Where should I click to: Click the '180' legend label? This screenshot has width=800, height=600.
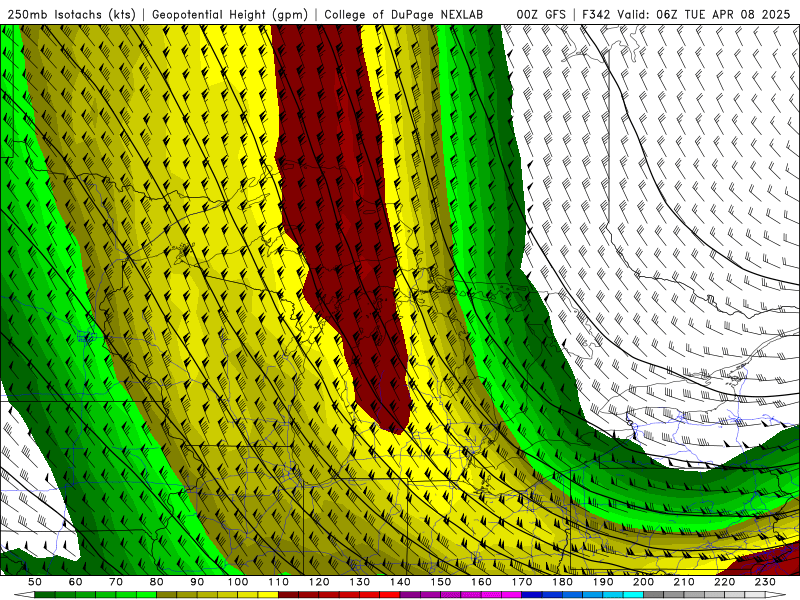pyautogui.click(x=562, y=582)
